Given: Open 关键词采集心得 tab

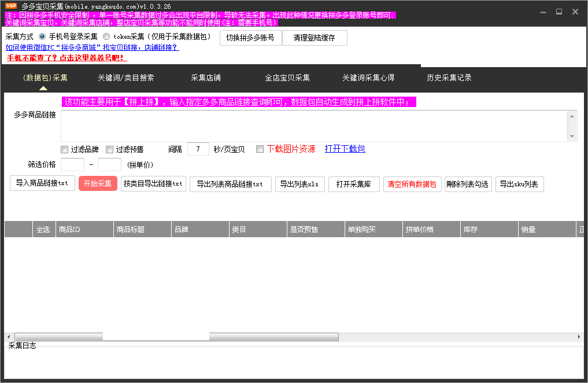Looking at the screenshot, I should tap(368, 78).
